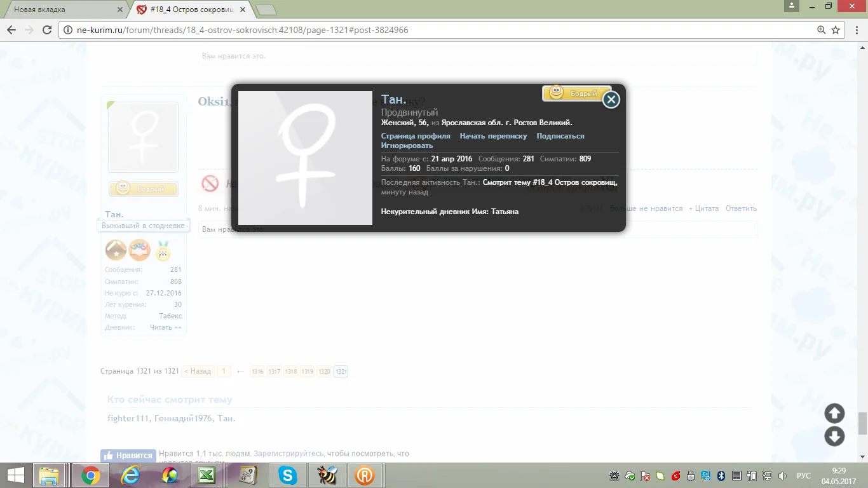Close the #18_4 Остров сокровищ tab
The image size is (868, 488).
point(242,10)
